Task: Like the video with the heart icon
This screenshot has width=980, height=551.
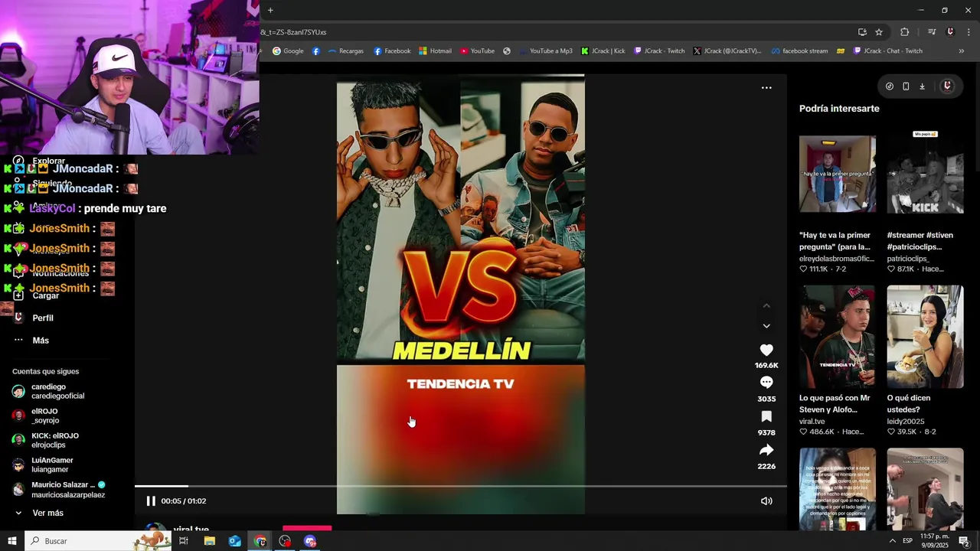Action: pos(766,350)
